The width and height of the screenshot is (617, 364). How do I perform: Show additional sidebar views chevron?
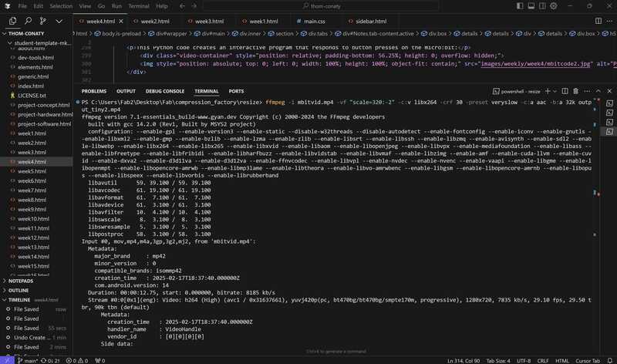point(59,22)
